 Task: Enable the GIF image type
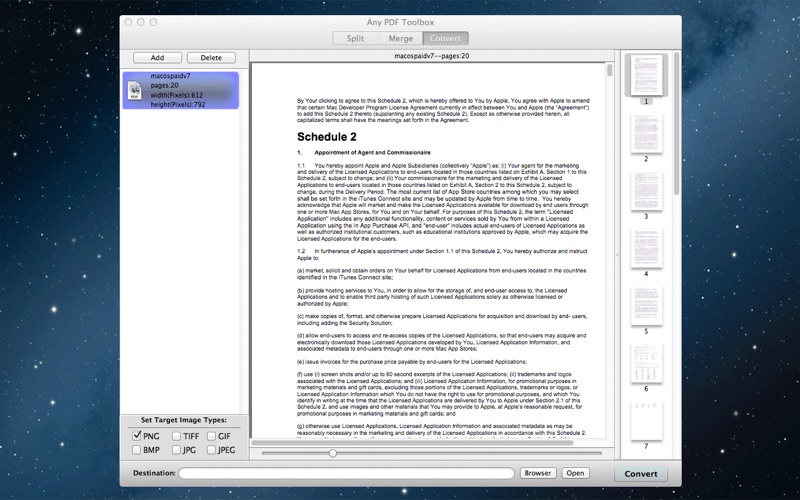(211, 436)
